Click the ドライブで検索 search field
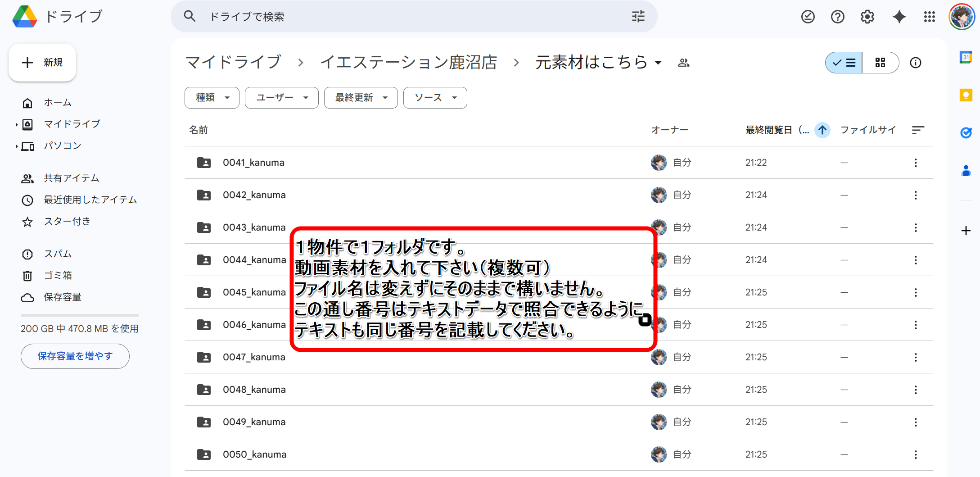Viewport: 980px width, 477px height. tap(405, 17)
